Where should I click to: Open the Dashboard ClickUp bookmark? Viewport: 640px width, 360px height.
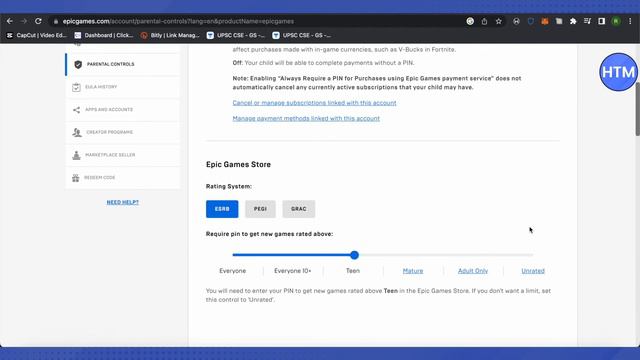[x=104, y=36]
